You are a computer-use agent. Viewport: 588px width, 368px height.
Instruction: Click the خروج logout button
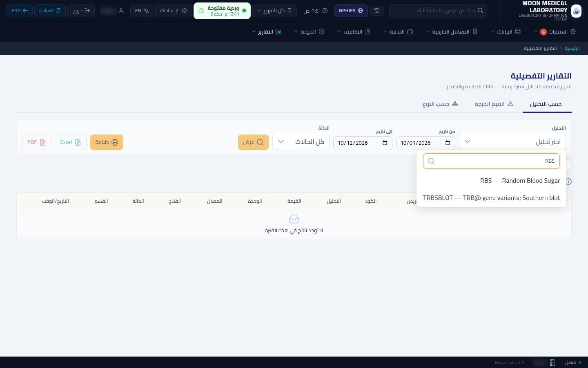(x=81, y=11)
